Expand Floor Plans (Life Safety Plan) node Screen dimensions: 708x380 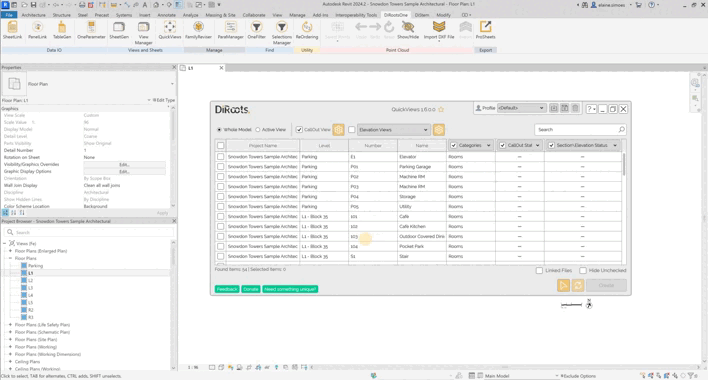10,324
